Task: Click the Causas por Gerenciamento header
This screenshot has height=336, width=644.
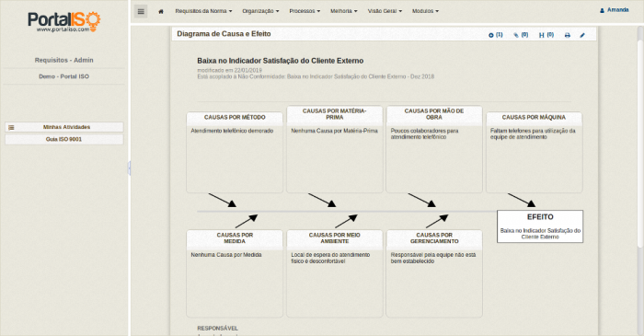Action: click(434, 238)
